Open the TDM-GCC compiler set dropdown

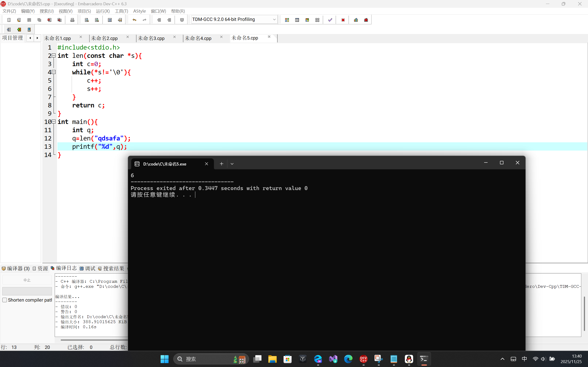click(x=274, y=20)
